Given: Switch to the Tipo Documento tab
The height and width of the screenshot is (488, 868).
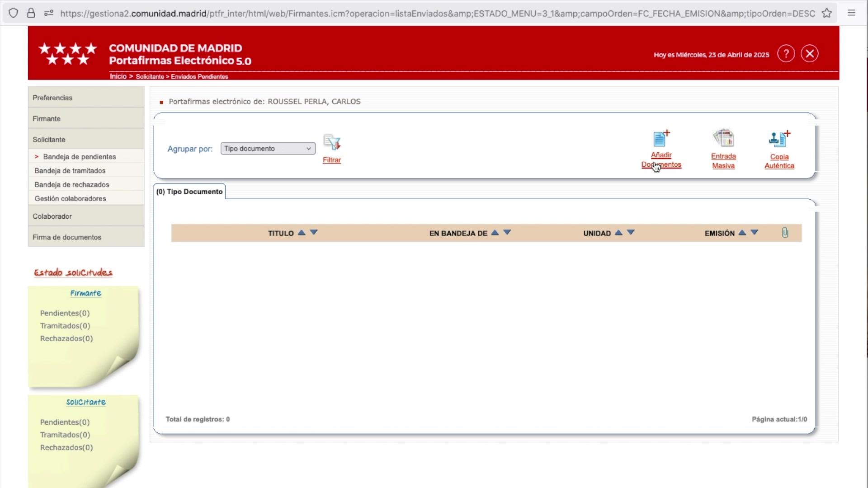Looking at the screenshot, I should coord(189,192).
